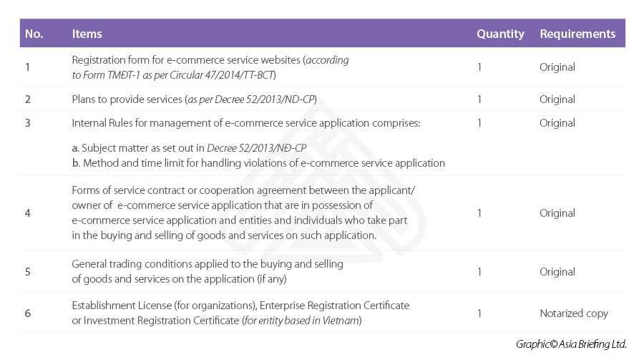
Task: Select the "Notarized copy" requirement cell
Action: click(x=574, y=313)
